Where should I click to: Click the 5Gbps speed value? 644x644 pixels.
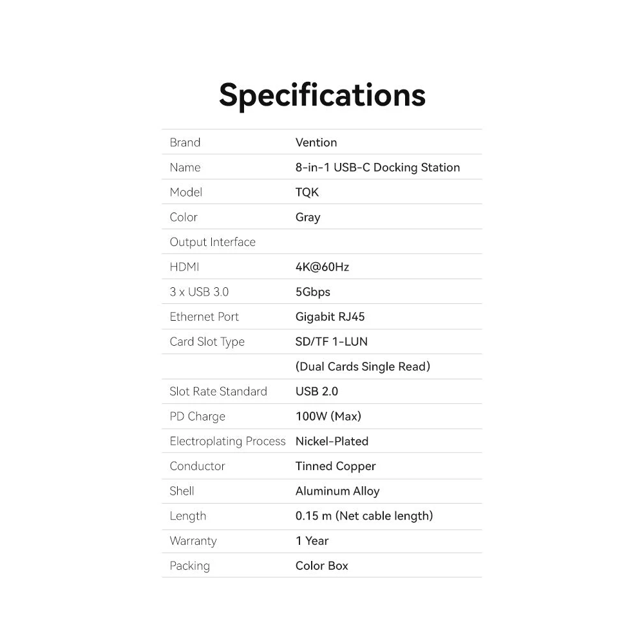tap(313, 292)
